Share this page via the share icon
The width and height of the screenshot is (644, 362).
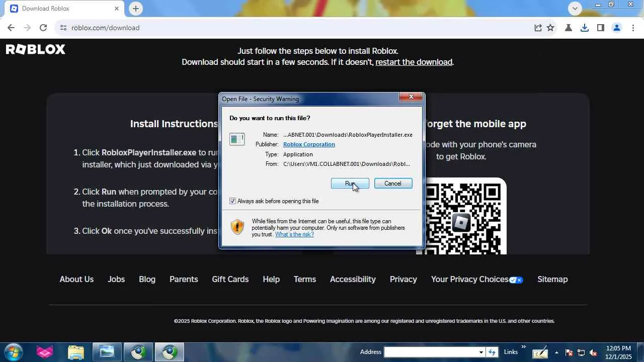538,28
